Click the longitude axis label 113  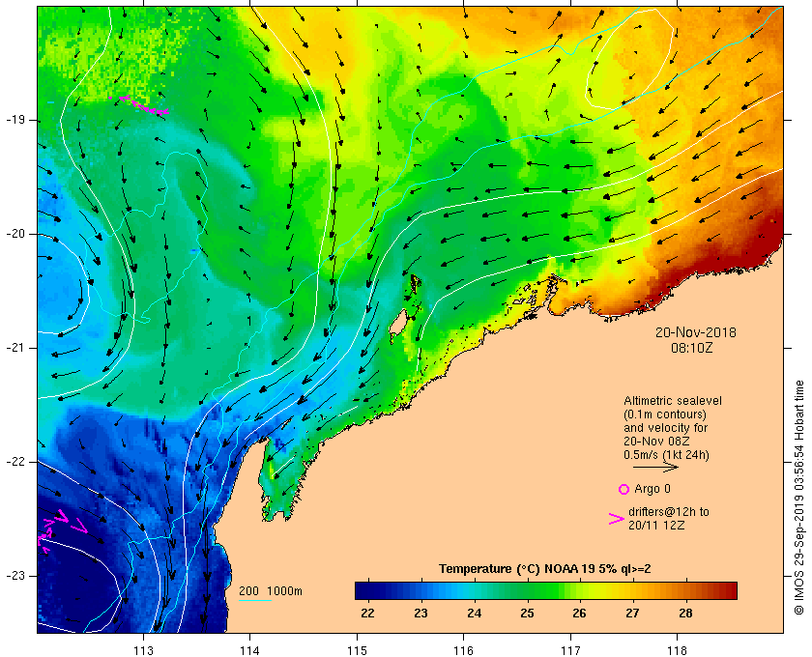pos(143,651)
